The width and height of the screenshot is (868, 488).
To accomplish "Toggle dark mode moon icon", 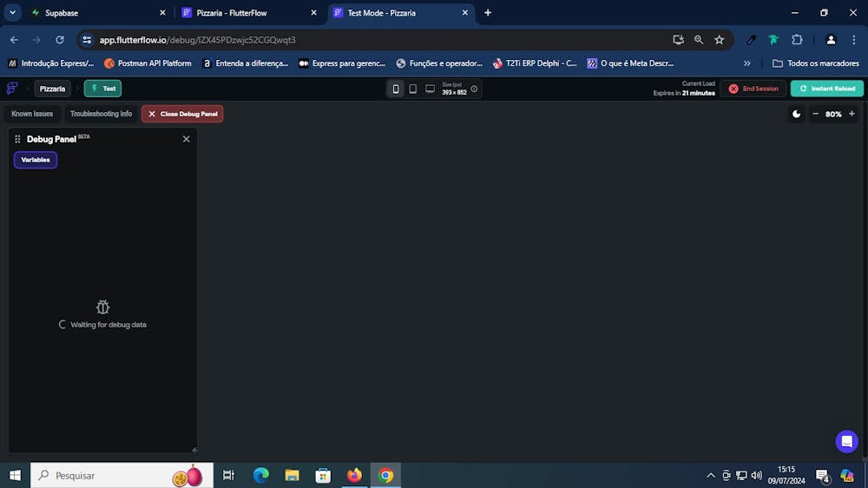I will point(796,114).
